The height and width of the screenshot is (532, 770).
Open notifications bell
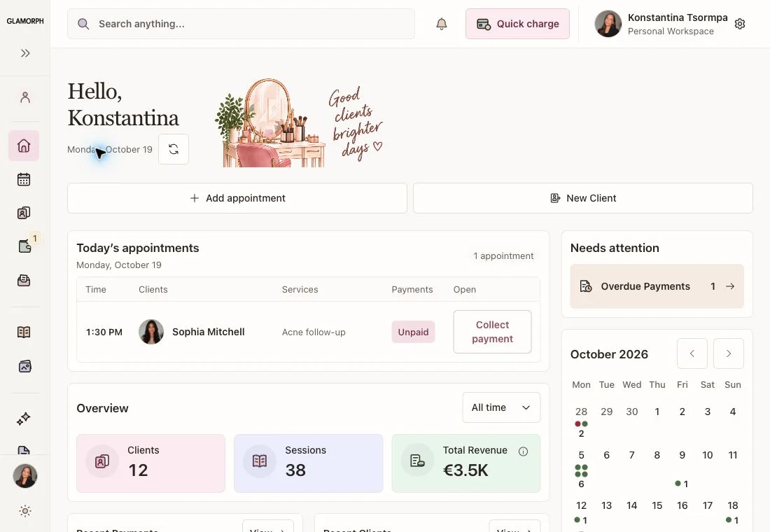[442, 24]
